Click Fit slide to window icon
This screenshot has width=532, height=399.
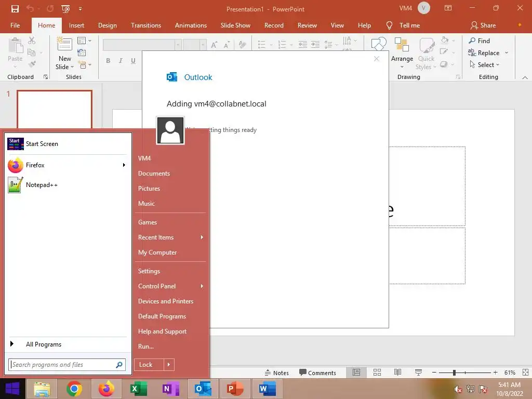tap(525, 373)
